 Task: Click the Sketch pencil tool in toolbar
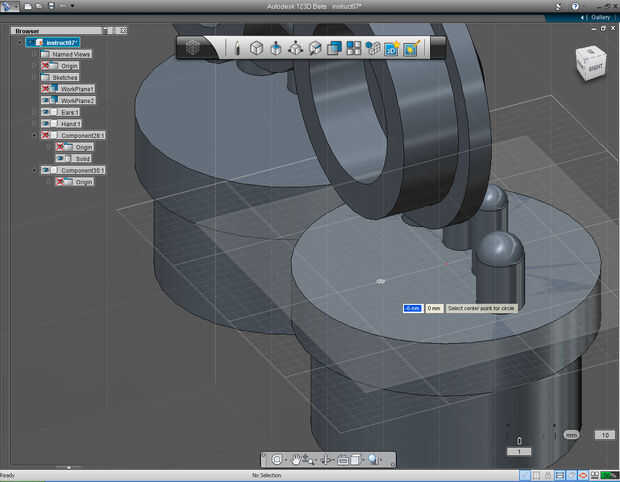237,48
